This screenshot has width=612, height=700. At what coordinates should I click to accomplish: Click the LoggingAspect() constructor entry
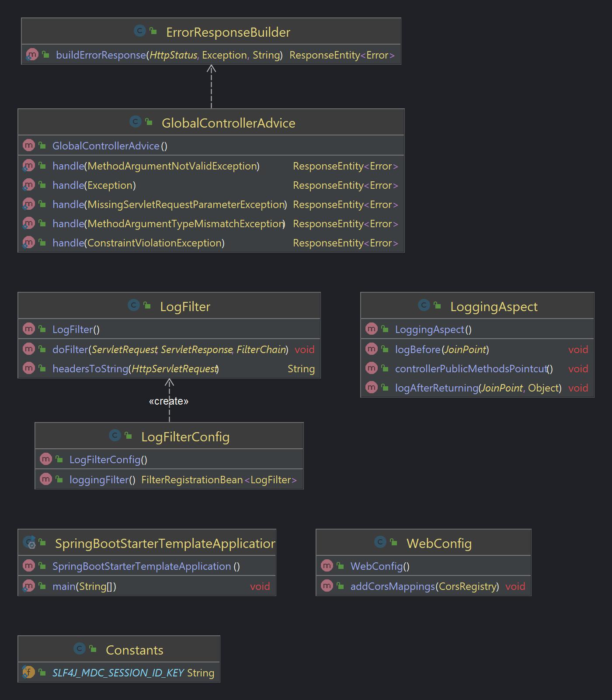pos(433,329)
